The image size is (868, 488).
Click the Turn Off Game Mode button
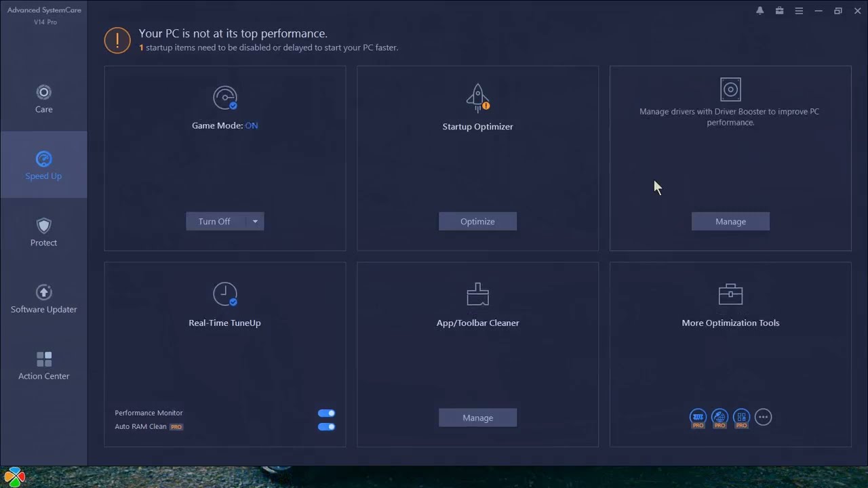click(x=216, y=222)
